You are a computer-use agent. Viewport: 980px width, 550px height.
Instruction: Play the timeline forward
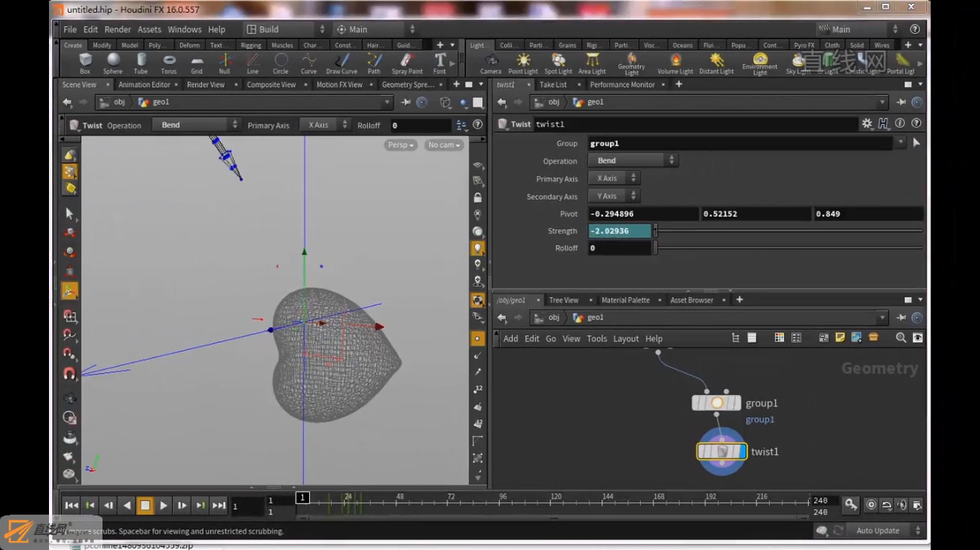[164, 506]
